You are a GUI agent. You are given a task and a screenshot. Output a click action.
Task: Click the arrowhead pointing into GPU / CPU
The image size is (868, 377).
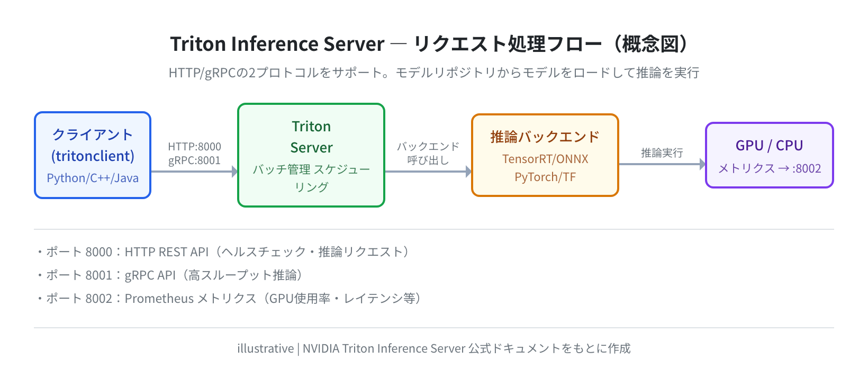point(702,164)
